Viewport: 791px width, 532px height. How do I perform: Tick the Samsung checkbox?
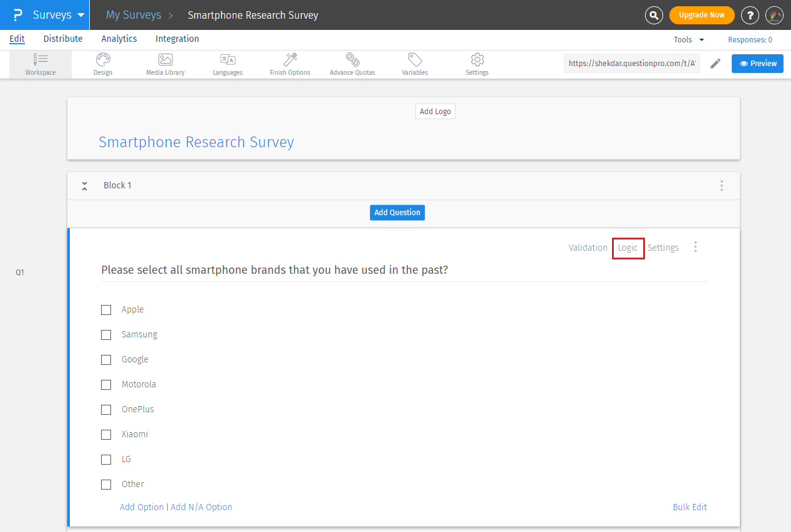(x=106, y=335)
